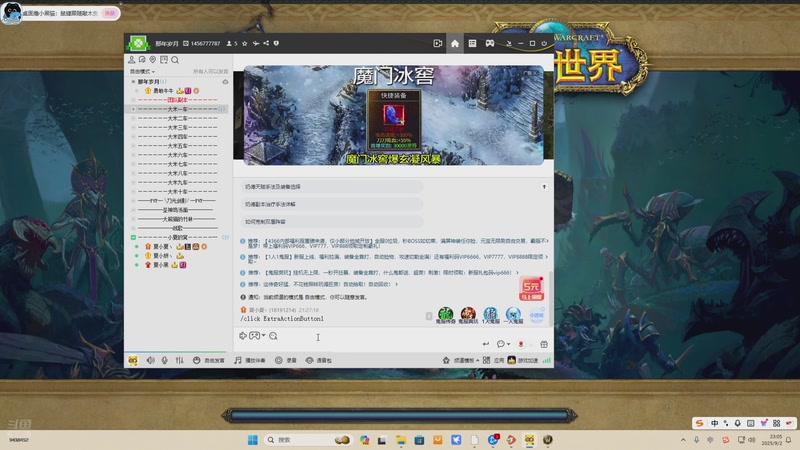The image size is (800, 450).
Task: Start recording with the record button
Action: pos(286,360)
